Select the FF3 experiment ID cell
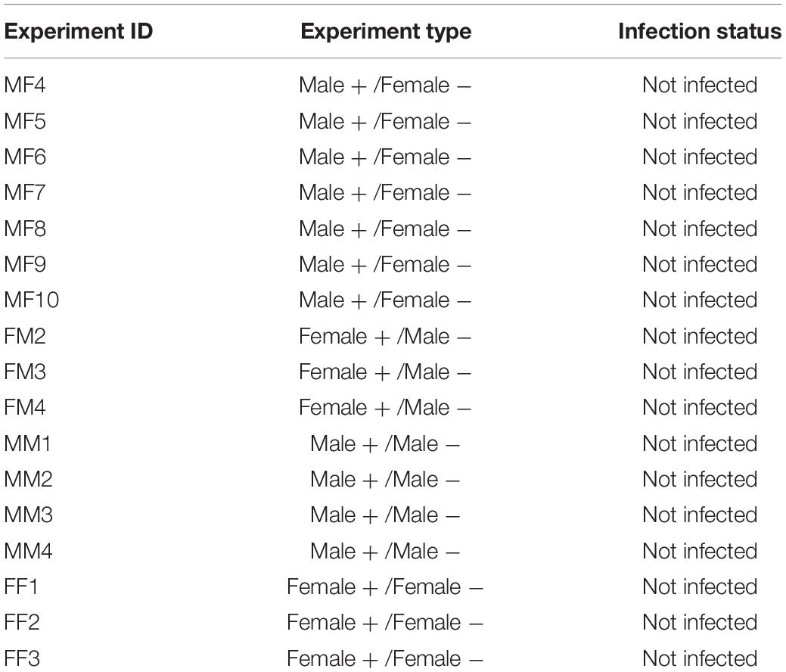 tap(21, 658)
